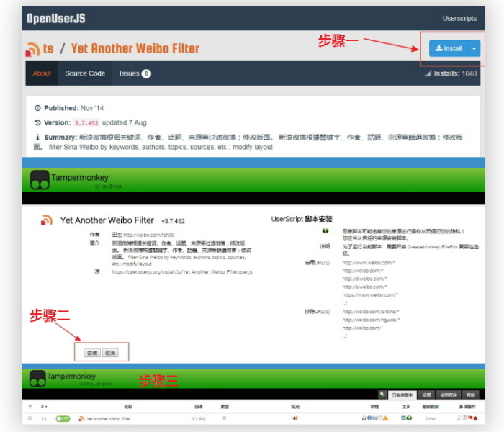Click include URL http://www.weibo.com/*

pyautogui.click(x=369, y=263)
